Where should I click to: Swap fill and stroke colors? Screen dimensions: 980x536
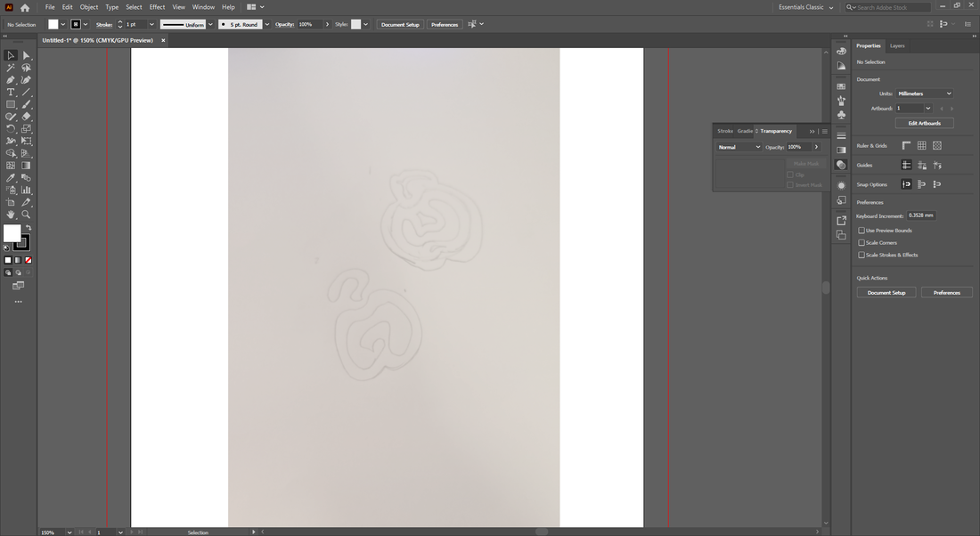(x=29, y=228)
